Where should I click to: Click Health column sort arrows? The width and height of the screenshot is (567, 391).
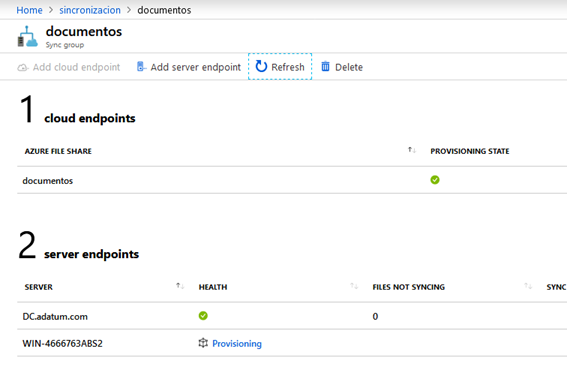point(354,286)
